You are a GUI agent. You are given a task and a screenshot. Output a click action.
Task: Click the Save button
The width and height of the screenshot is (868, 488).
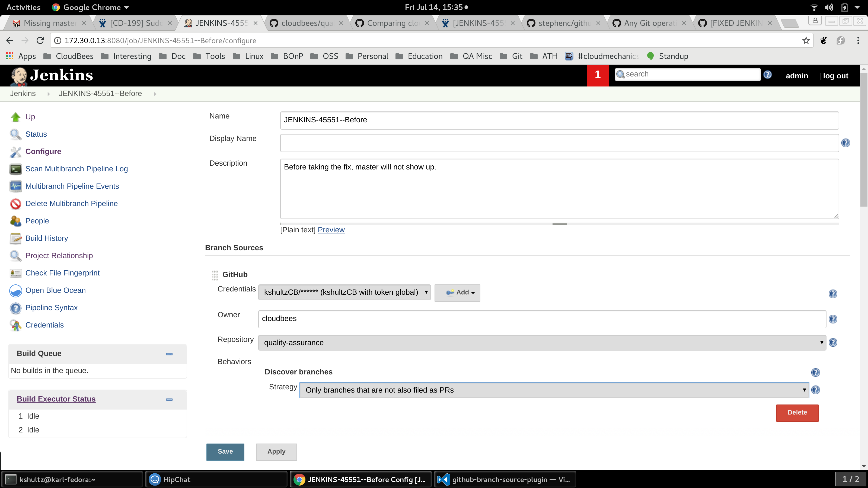pyautogui.click(x=225, y=452)
